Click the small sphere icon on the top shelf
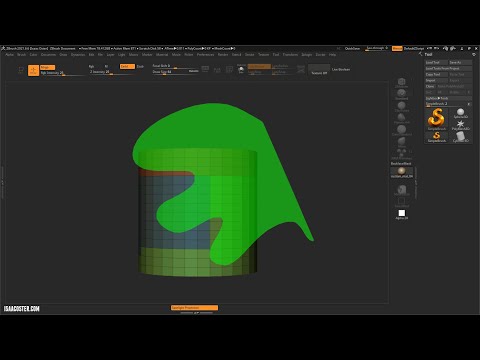 coord(241,70)
